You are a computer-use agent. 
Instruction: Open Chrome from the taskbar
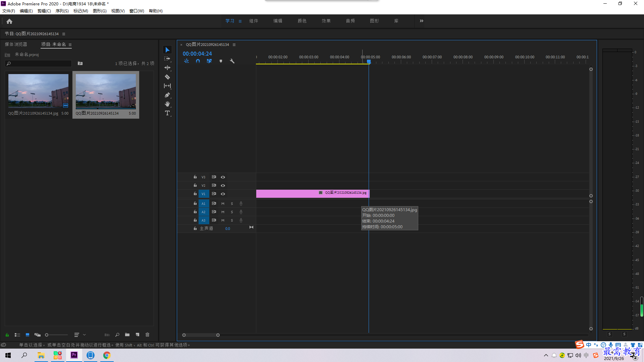click(x=107, y=355)
